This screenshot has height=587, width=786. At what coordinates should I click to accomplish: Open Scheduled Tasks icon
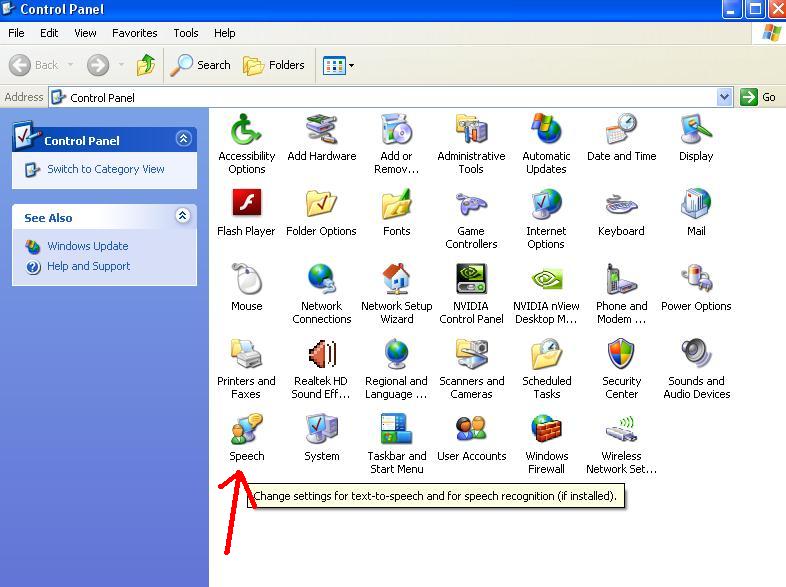pyautogui.click(x=546, y=354)
